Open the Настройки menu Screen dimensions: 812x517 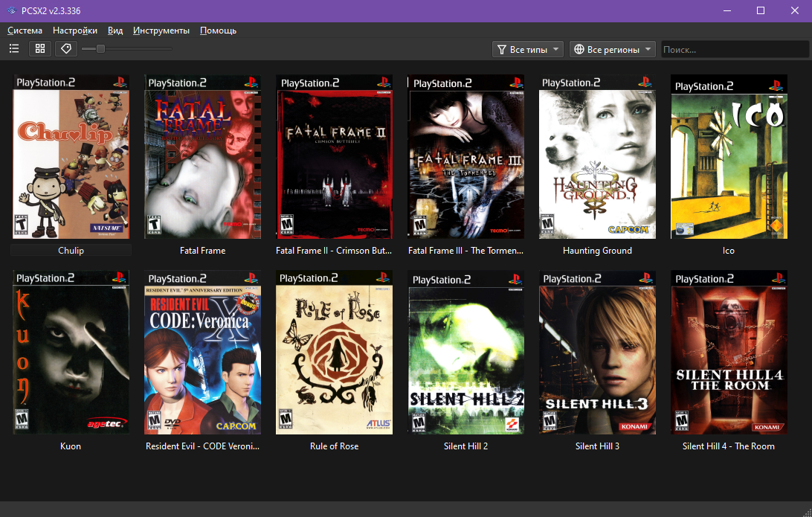(75, 30)
